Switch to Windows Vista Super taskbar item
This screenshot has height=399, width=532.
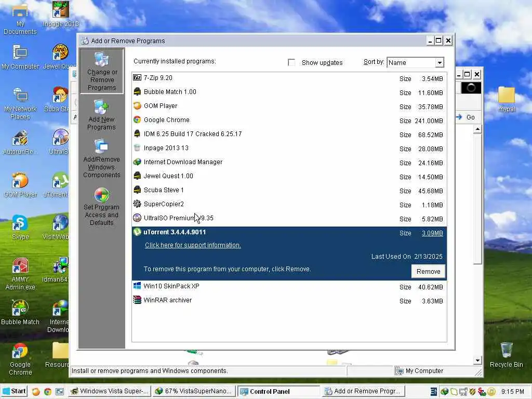pos(110,391)
